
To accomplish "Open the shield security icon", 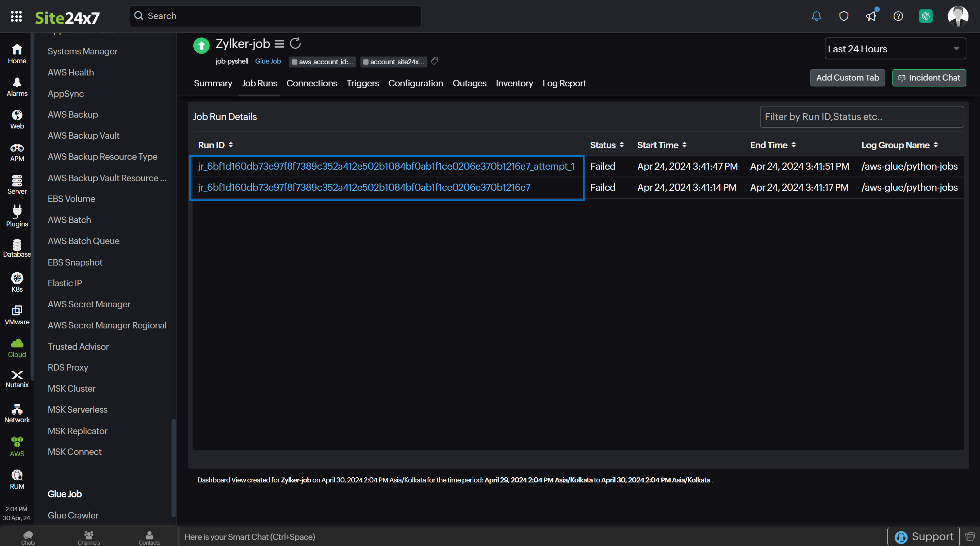I will [844, 16].
